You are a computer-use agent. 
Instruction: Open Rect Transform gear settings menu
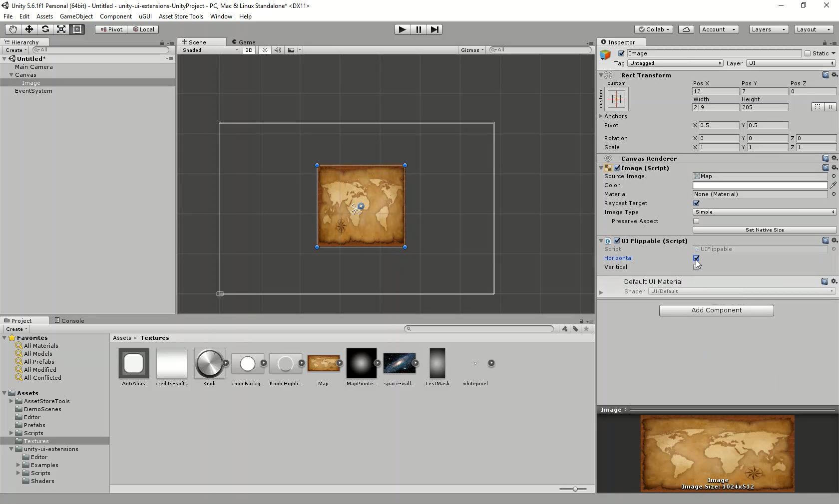(x=834, y=75)
